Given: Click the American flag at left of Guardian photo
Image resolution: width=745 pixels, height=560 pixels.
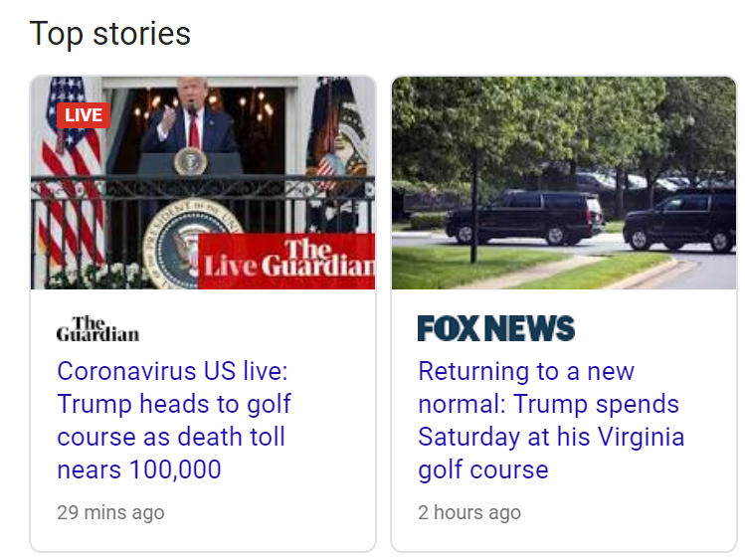Looking at the screenshot, I should tap(70, 179).
